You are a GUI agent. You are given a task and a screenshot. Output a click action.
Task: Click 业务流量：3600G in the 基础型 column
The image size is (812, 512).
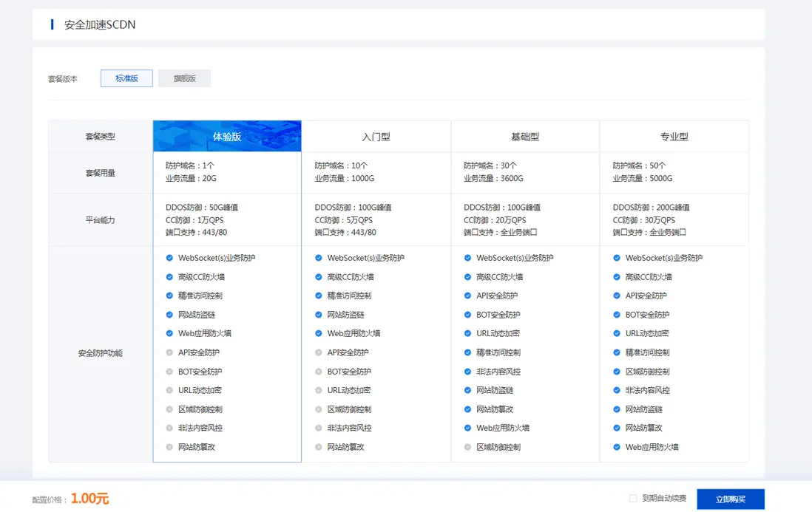click(493, 179)
